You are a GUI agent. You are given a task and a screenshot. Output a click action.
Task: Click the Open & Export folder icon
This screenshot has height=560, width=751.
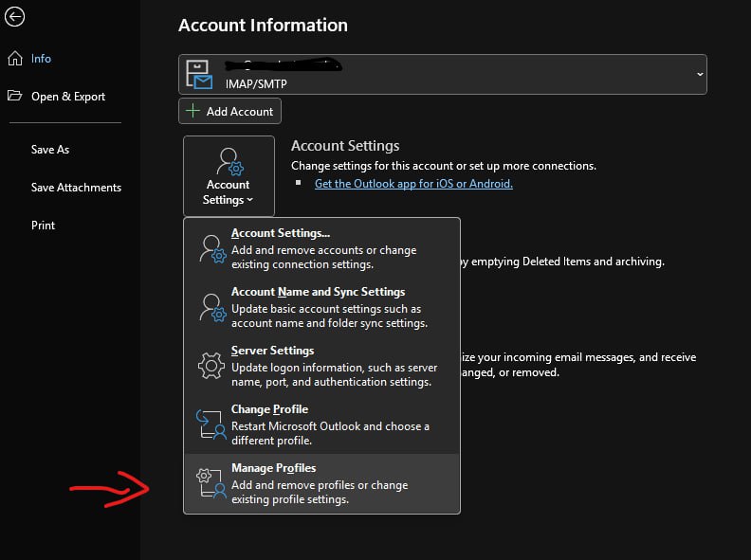(15, 96)
